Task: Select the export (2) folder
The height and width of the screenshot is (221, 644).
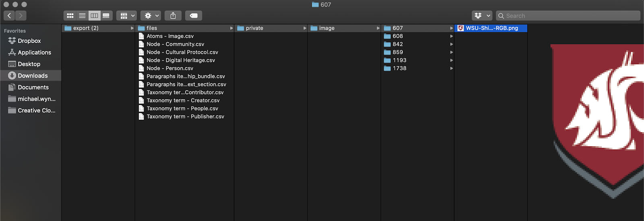Action: [98, 28]
